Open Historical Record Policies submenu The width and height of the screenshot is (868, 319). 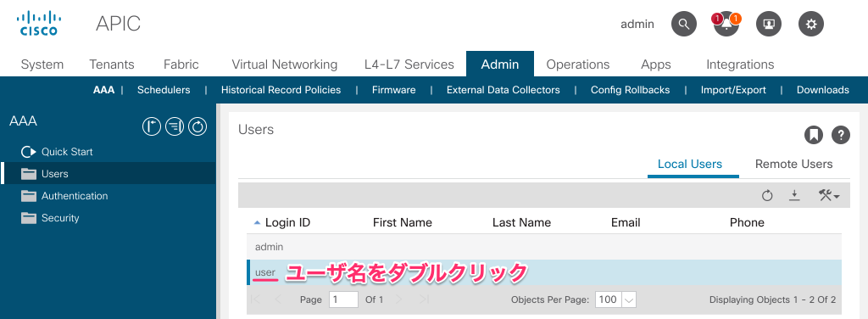281,90
